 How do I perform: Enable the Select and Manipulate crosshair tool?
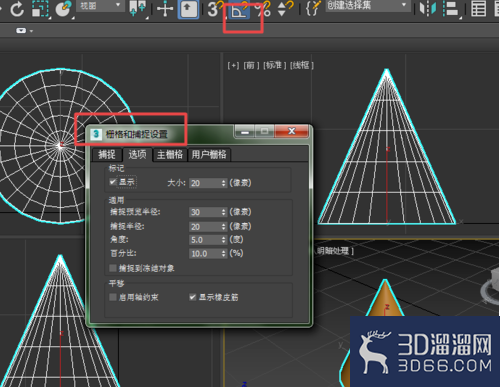coord(165,9)
